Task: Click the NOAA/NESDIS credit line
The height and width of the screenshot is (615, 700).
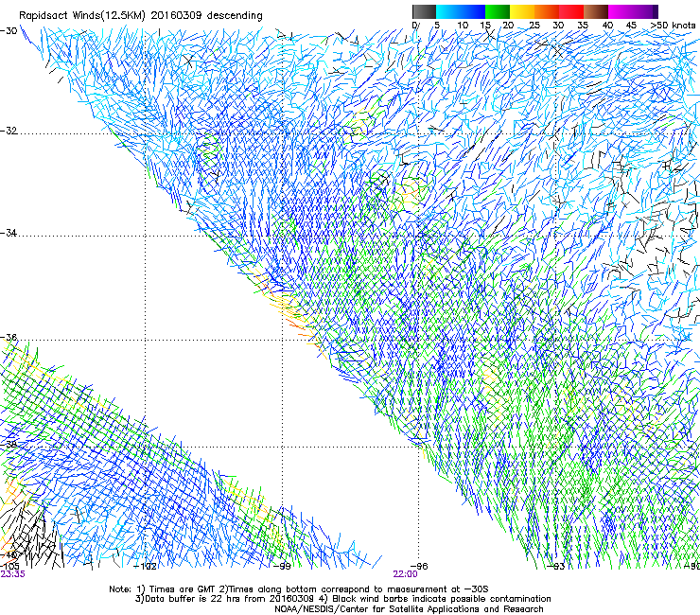Action: pyautogui.click(x=409, y=609)
